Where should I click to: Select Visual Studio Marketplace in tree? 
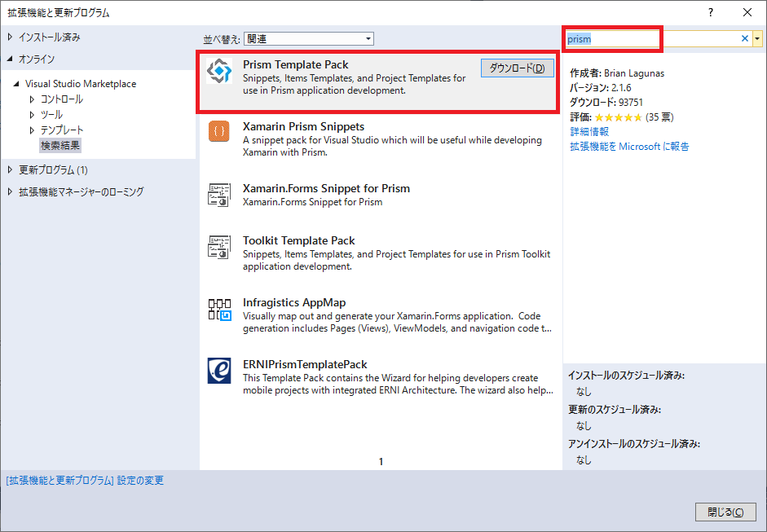point(81,84)
